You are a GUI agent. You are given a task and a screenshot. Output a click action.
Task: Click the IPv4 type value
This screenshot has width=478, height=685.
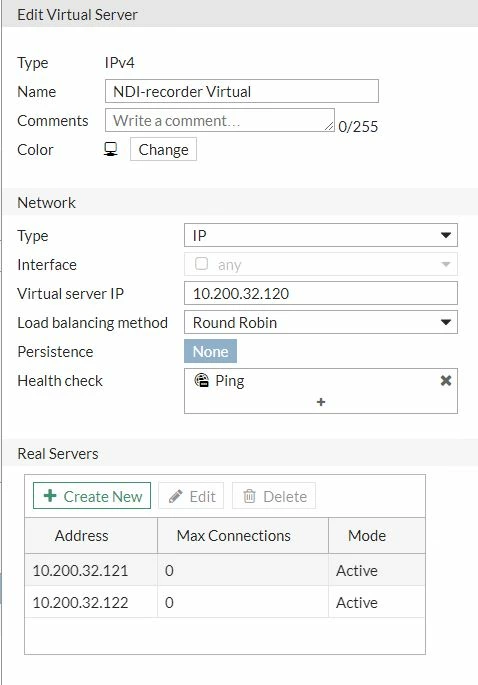coord(119,62)
